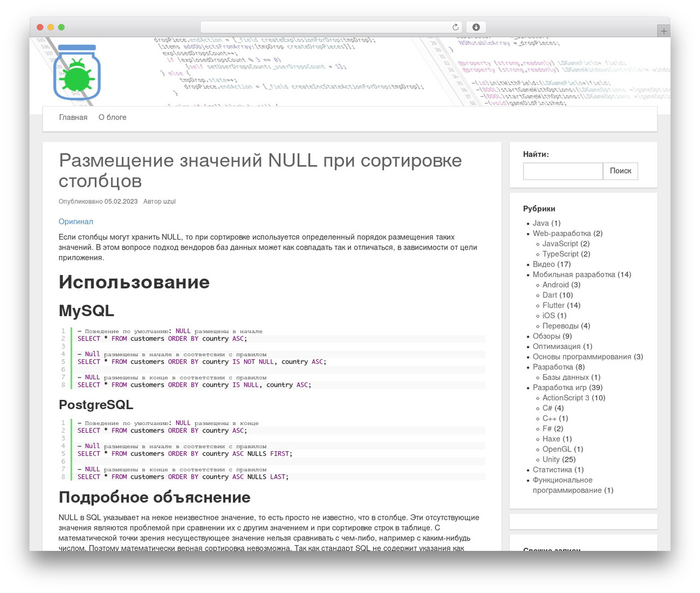Click the page reload icon in address bar
This screenshot has height=593, width=700.
(456, 27)
